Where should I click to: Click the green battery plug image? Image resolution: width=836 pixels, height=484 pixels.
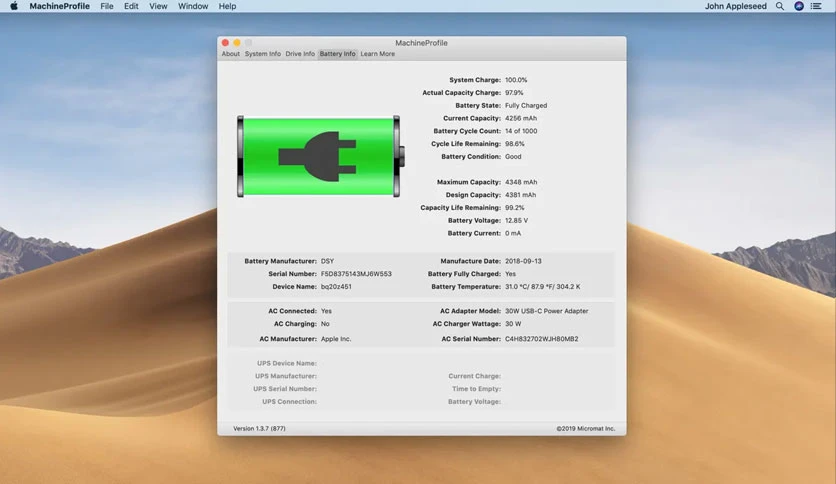click(x=321, y=156)
